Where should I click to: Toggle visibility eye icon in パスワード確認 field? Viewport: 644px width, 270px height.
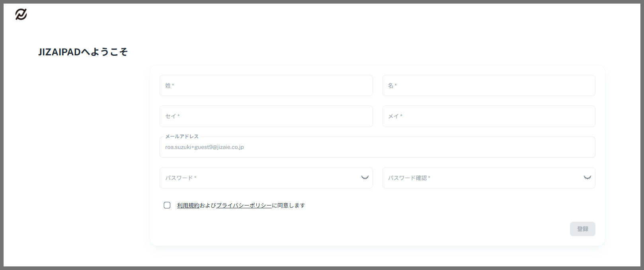tap(587, 178)
